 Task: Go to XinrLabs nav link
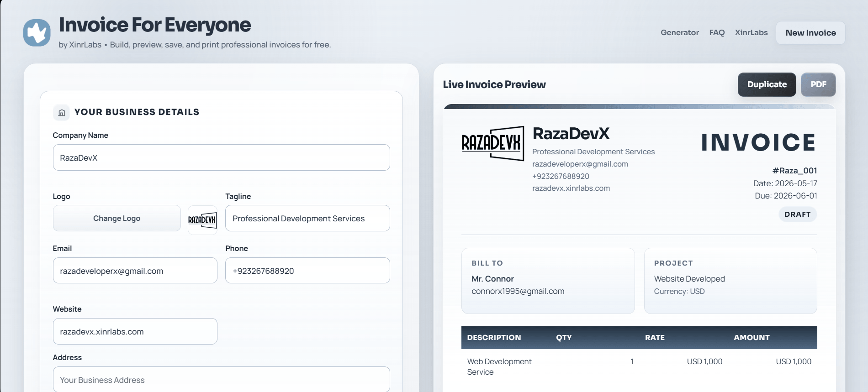tap(751, 33)
